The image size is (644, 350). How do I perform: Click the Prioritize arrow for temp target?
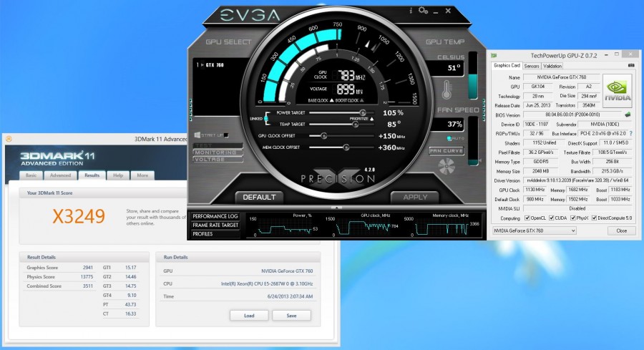371,119
